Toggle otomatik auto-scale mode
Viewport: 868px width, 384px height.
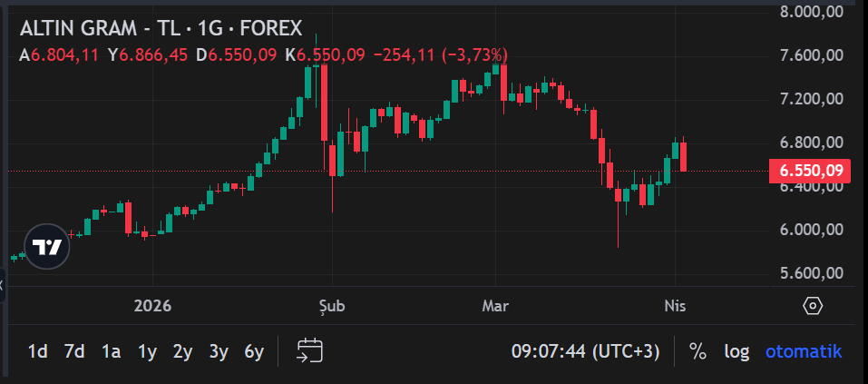click(804, 351)
